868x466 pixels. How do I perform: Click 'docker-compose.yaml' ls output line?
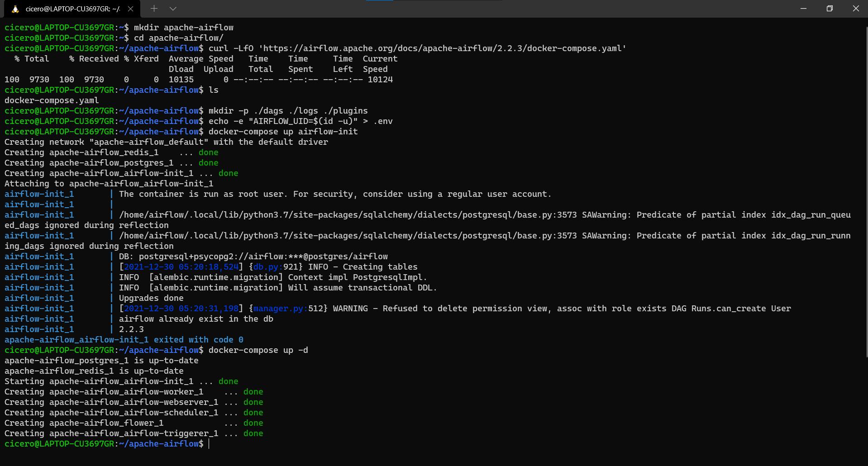[x=52, y=100]
